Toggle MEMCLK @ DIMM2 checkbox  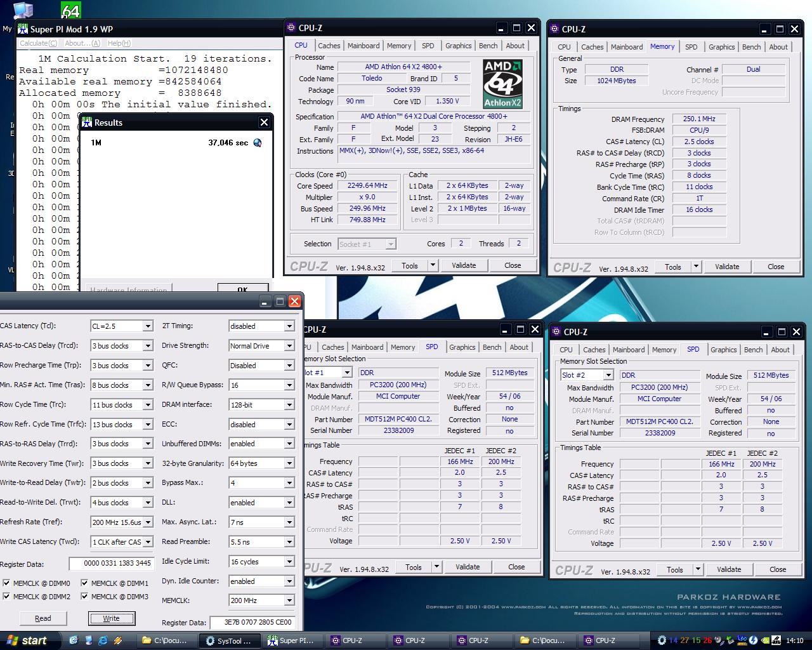(6, 596)
